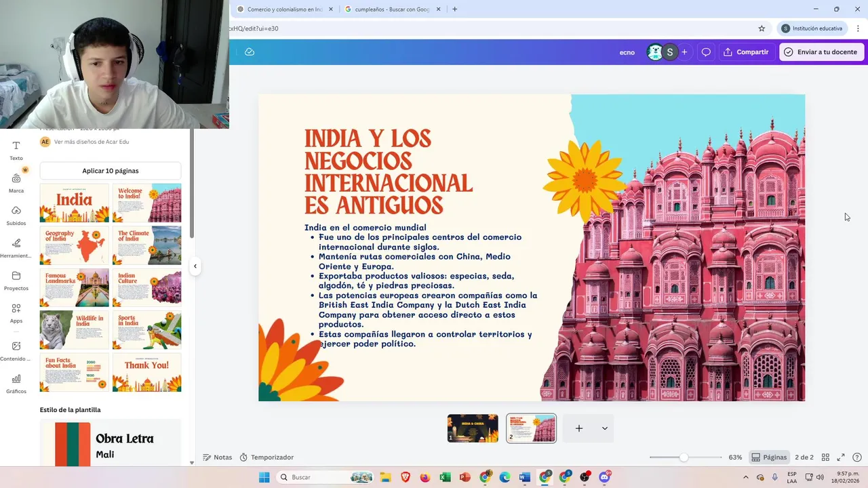Open the Contenido panel in sidebar
The width and height of the screenshot is (868, 488).
[16, 350]
